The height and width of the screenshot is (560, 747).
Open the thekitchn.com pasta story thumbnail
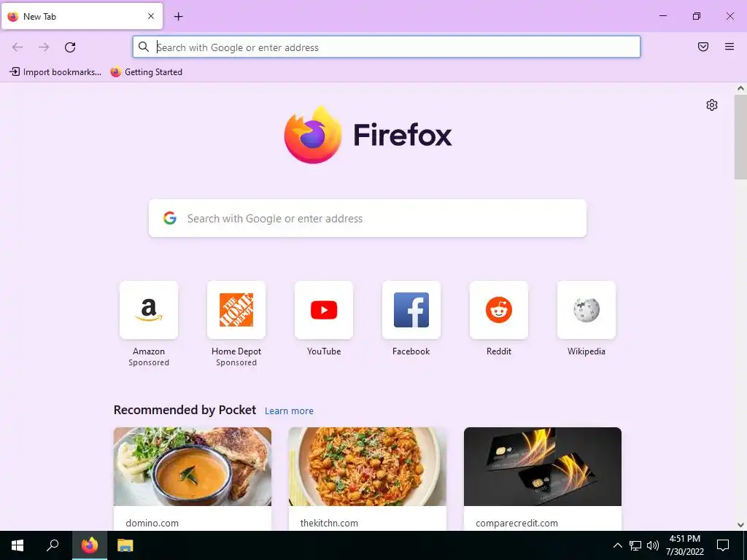(x=368, y=467)
